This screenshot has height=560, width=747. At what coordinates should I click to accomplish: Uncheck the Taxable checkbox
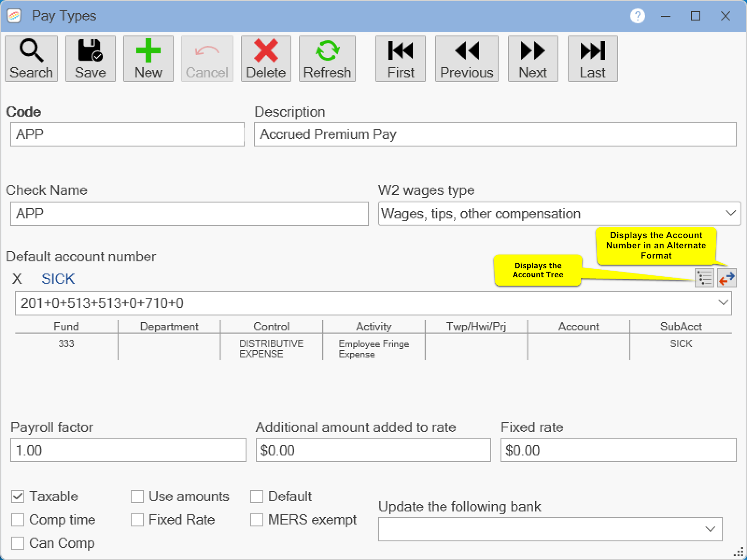[18, 497]
